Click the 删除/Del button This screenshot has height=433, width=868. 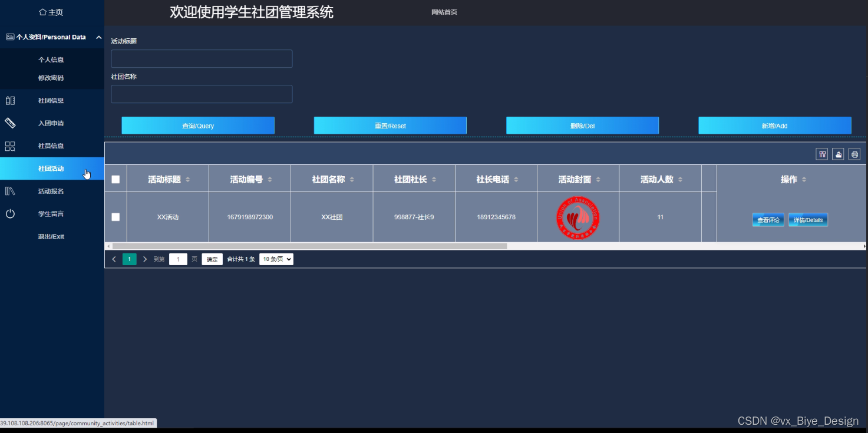click(582, 125)
